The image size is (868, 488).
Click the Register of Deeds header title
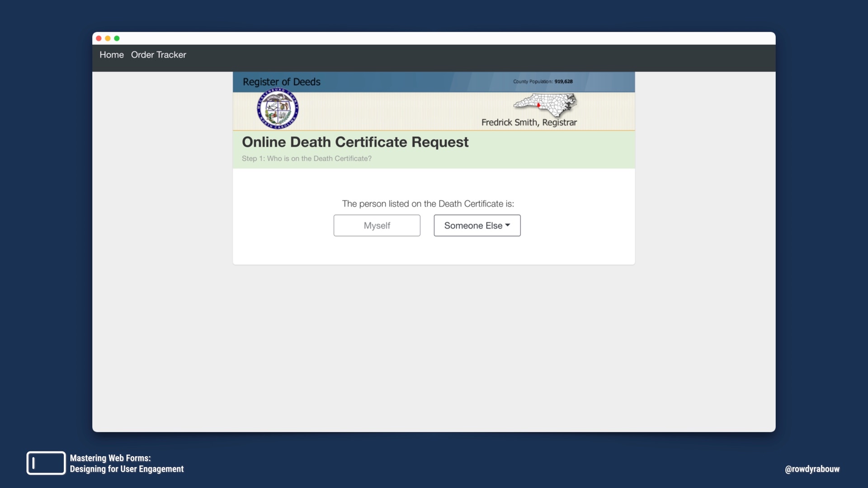pyautogui.click(x=281, y=82)
